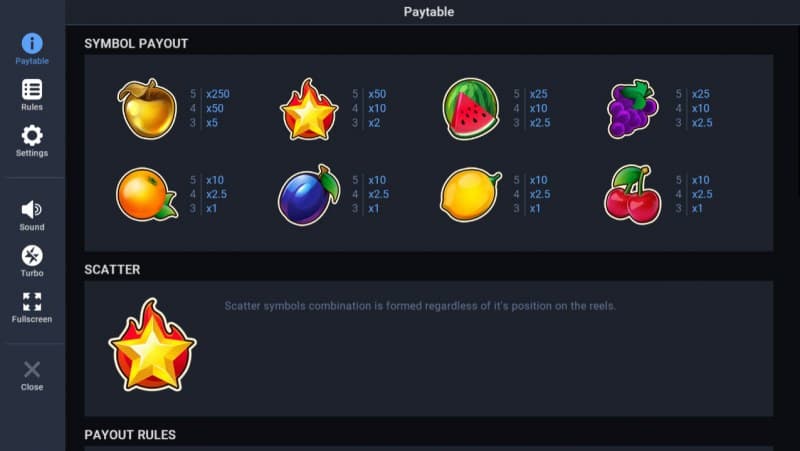Open the Settings gear
The image size is (800, 451).
click(32, 140)
